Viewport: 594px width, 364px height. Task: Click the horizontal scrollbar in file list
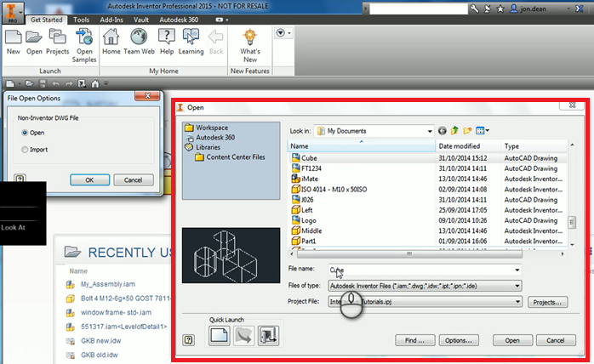(x=409, y=253)
